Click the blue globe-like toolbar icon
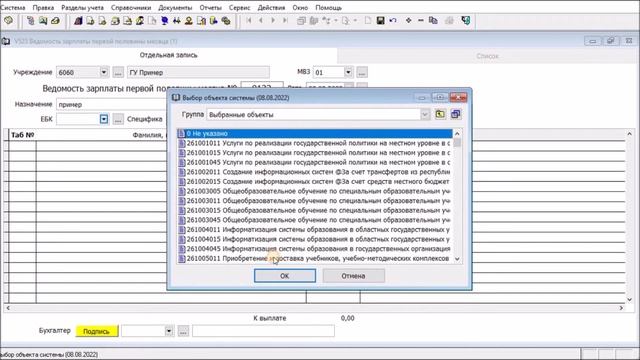 pos(164,20)
